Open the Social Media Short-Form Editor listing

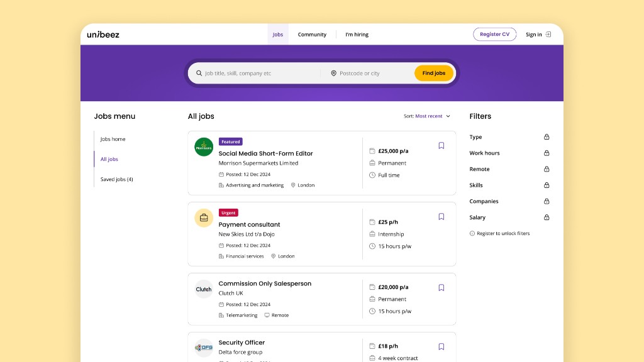pos(265,153)
